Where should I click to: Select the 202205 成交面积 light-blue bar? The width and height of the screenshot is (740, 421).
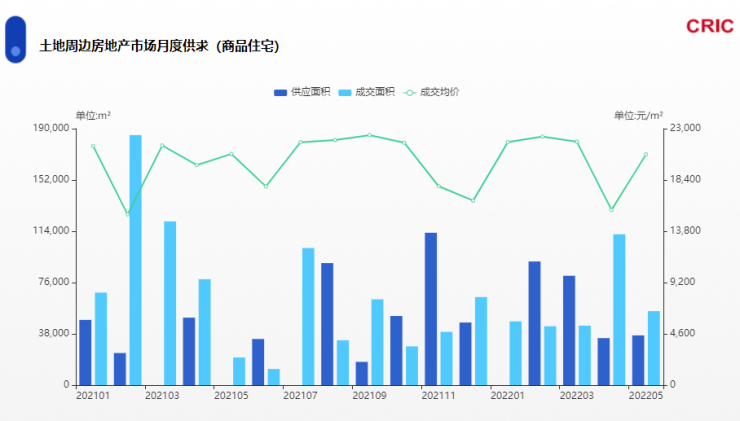(654, 348)
